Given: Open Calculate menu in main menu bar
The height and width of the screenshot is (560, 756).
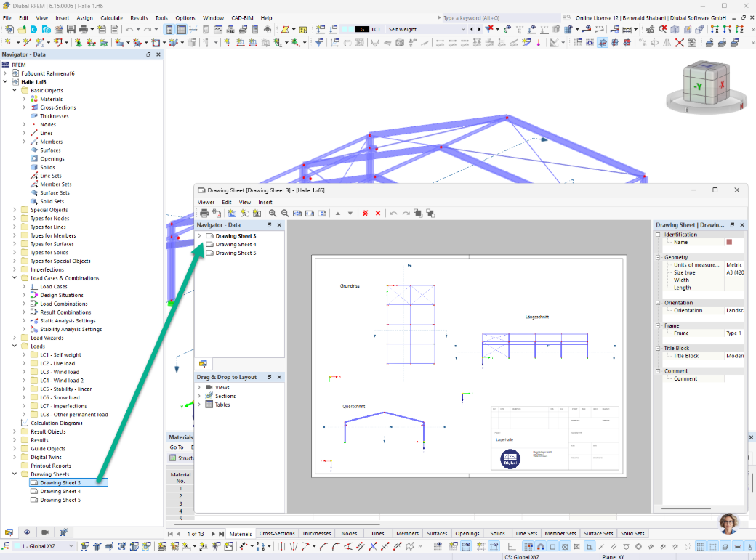Looking at the screenshot, I should 111,18.
